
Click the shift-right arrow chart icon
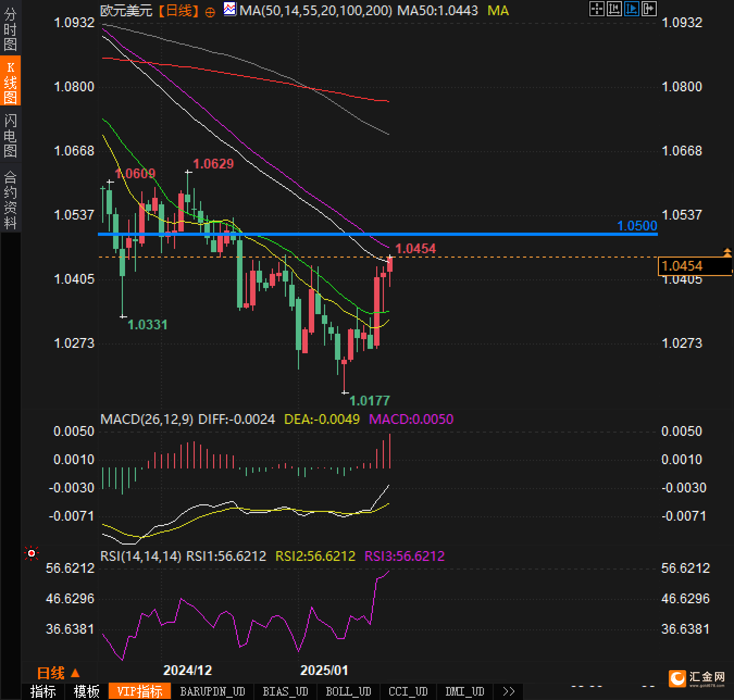click(x=649, y=9)
